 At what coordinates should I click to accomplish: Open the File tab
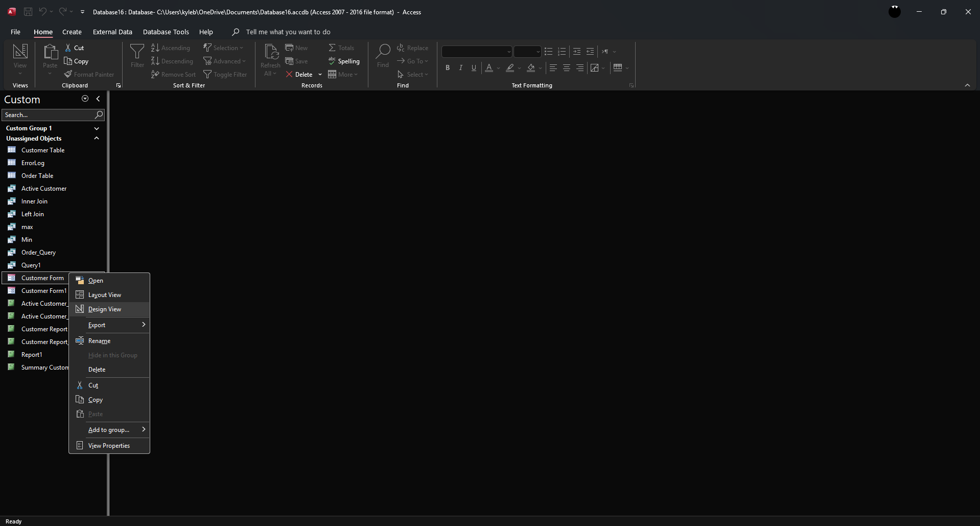coord(15,32)
